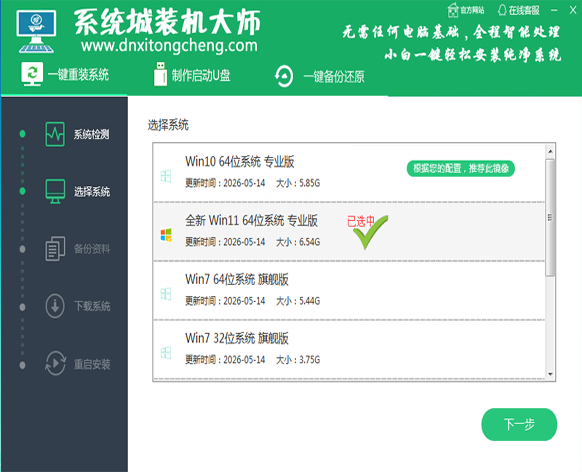
Task: Minimize the installer window
Action: point(554,10)
